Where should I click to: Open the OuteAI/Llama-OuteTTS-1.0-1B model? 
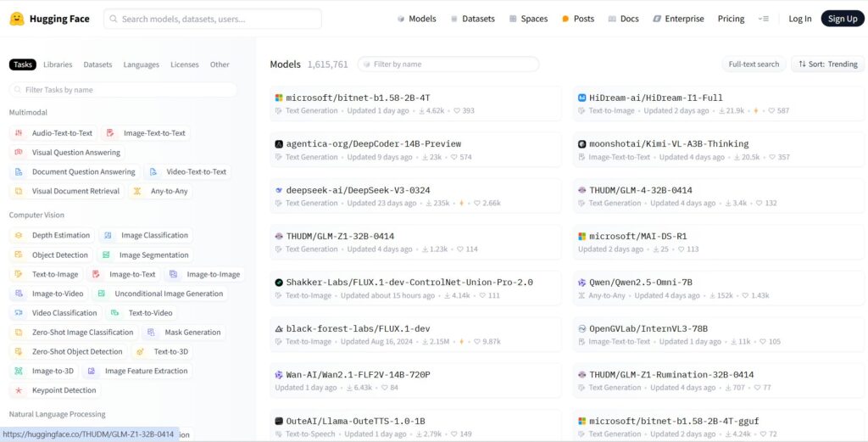tap(415, 427)
